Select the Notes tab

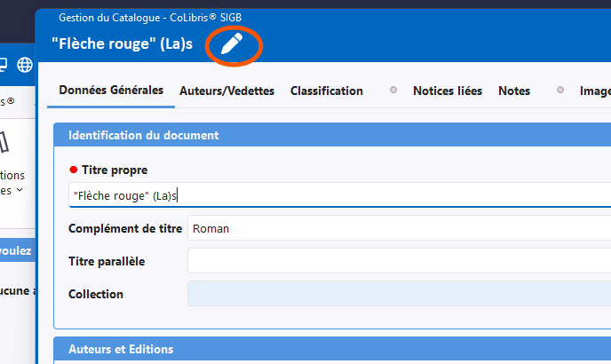[514, 91]
